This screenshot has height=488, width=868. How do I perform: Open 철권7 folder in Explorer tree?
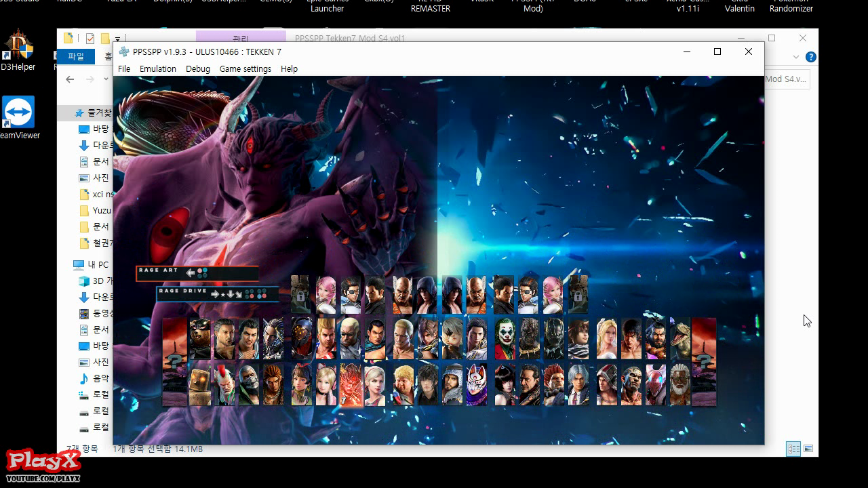(96, 243)
